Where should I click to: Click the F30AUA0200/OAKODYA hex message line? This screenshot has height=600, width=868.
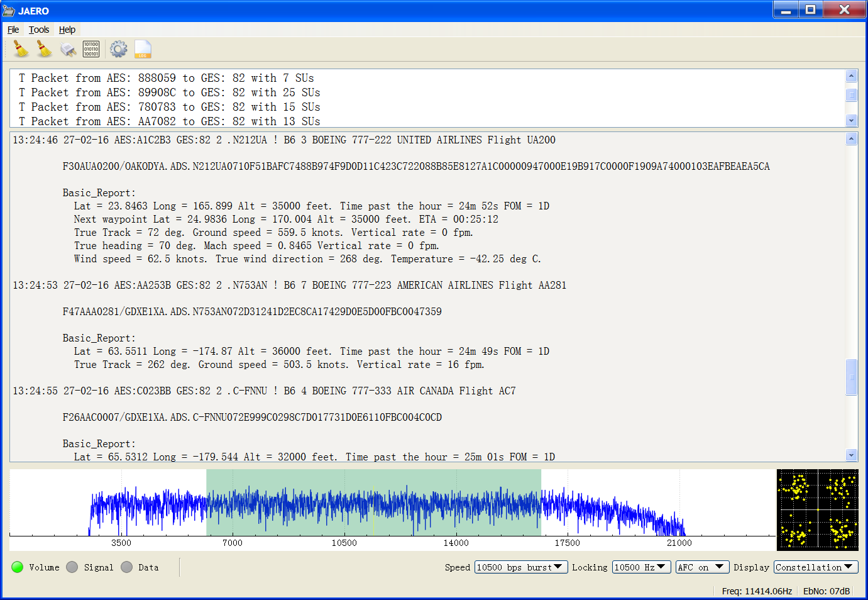click(416, 166)
